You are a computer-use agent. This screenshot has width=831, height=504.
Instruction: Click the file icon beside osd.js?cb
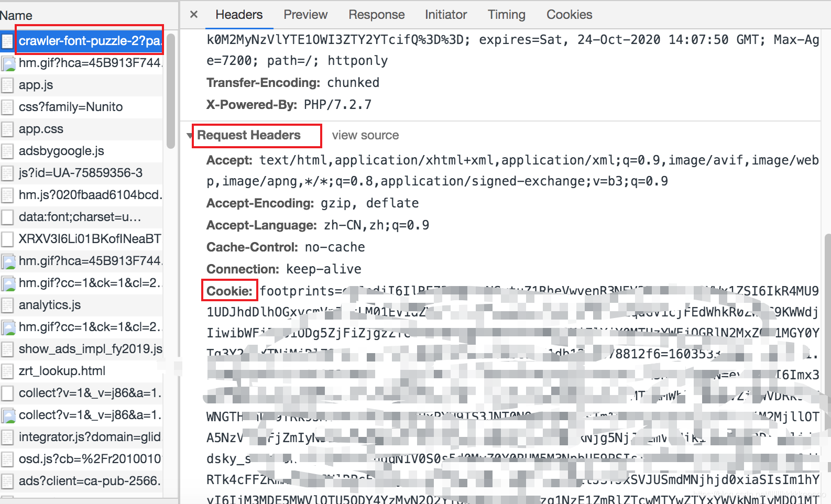pyautogui.click(x=7, y=459)
